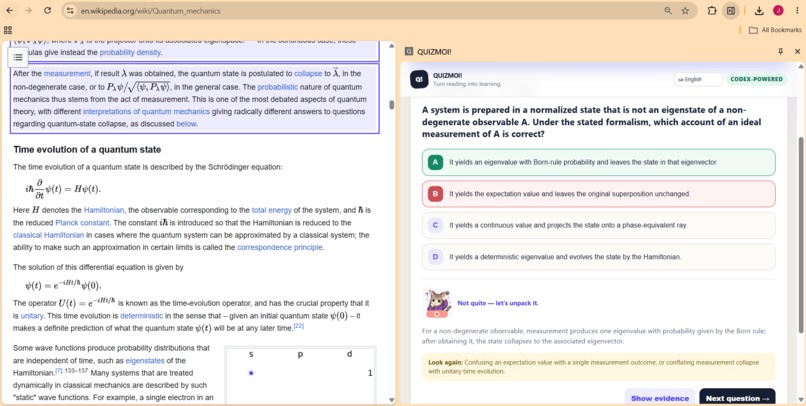Select answer C about continuous value
The width and height of the screenshot is (806, 406).
598,225
